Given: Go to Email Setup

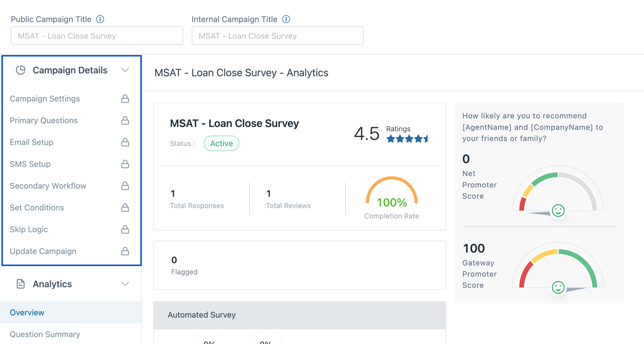Looking at the screenshot, I should [x=32, y=142].
